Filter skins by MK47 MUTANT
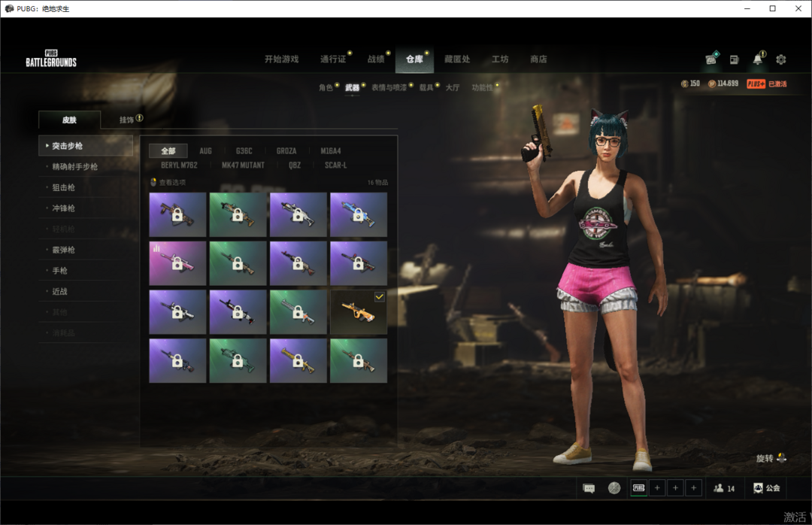 click(243, 165)
